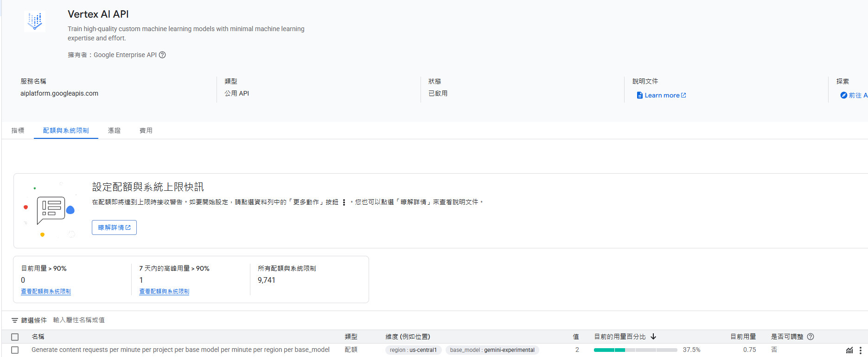Click the Vertex AI API logo icon
Screen dimensions: 868x357
35,21
